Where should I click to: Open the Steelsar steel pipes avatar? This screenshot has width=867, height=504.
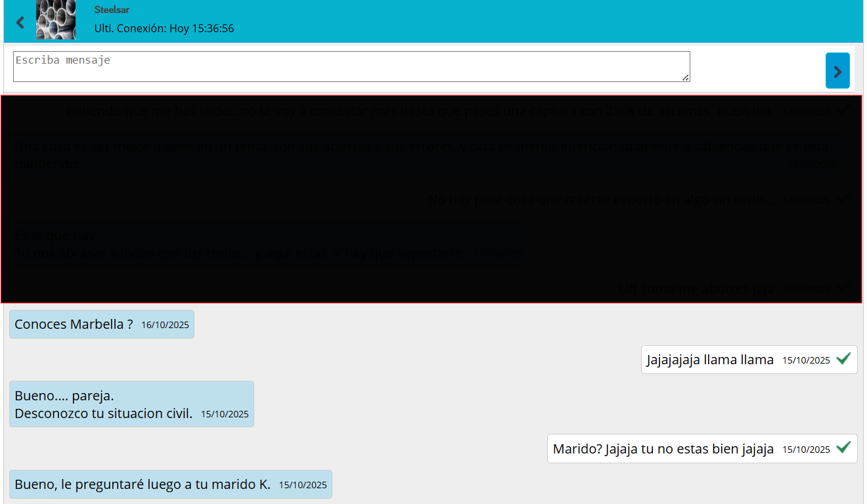(x=56, y=20)
